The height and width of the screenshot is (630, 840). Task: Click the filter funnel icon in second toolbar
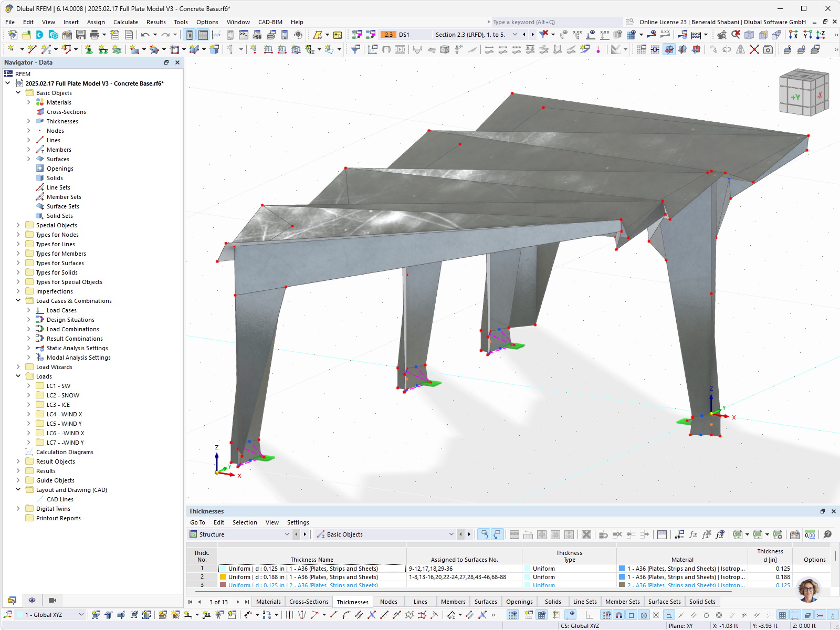click(355, 49)
